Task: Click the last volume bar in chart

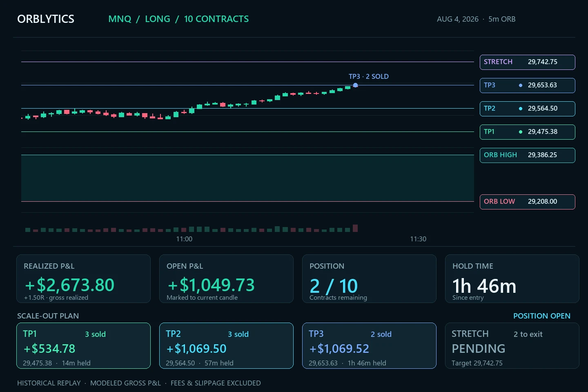Action: point(355,228)
